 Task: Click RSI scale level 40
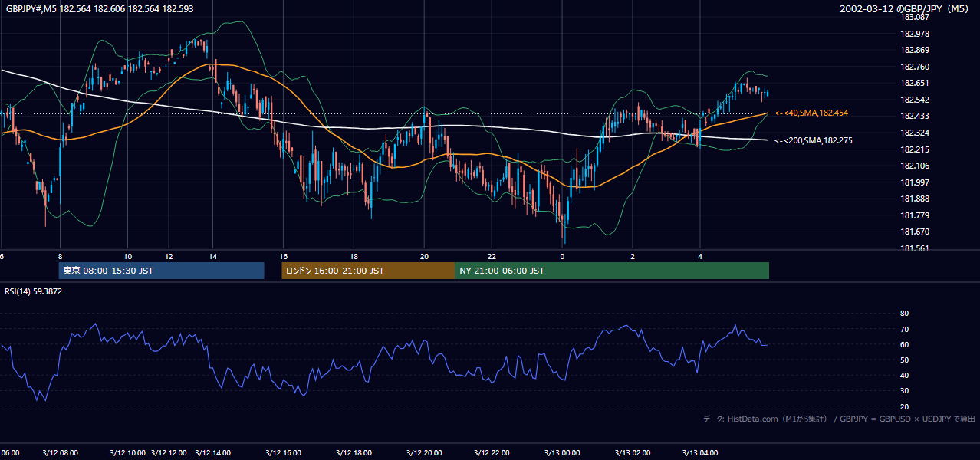click(904, 375)
